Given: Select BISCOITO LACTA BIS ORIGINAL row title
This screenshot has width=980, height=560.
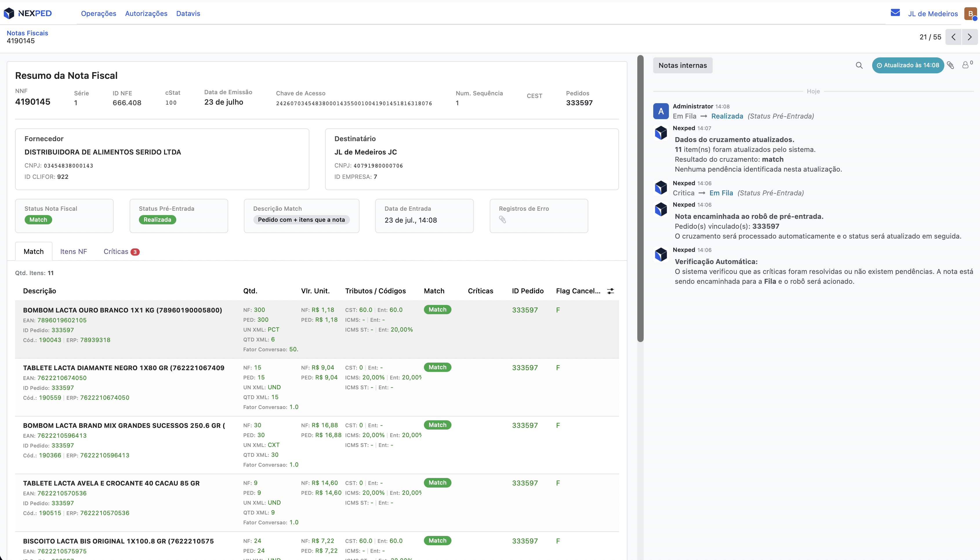Looking at the screenshot, I should click(118, 541).
